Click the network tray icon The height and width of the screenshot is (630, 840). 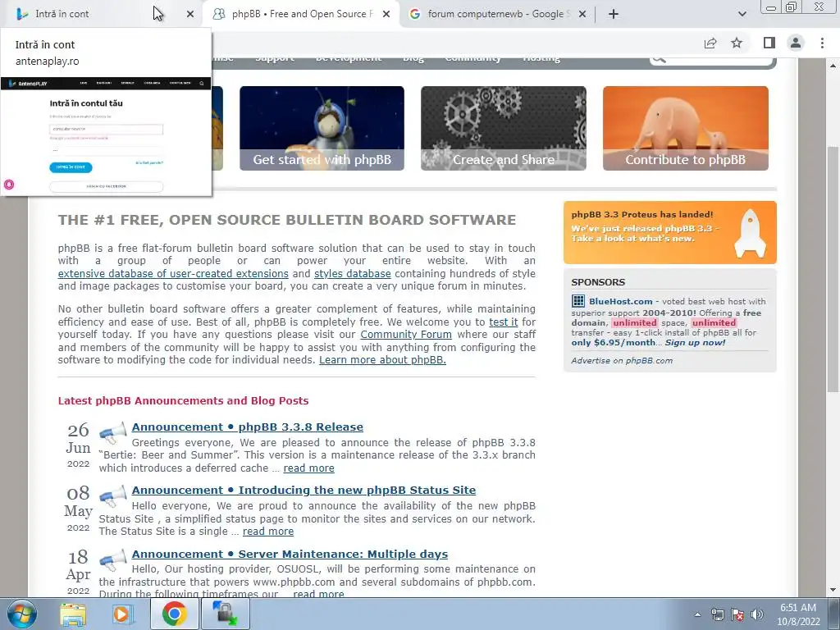(x=717, y=614)
